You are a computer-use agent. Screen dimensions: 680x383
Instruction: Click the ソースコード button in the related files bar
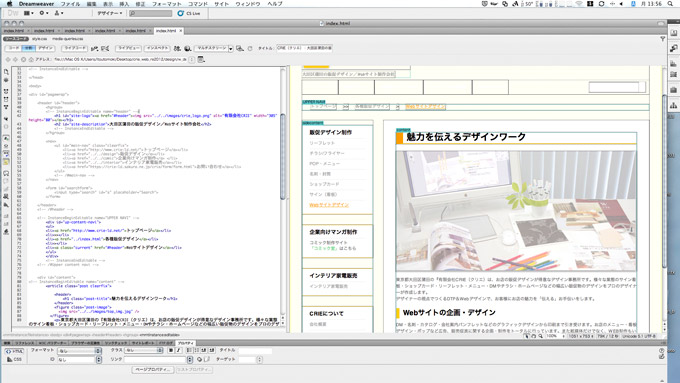[16, 39]
